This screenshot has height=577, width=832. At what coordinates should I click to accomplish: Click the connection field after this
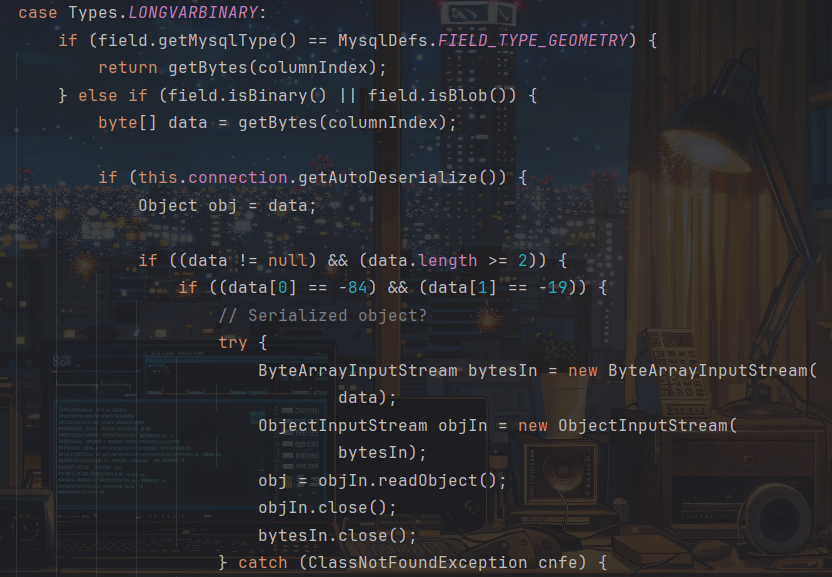[x=238, y=177]
